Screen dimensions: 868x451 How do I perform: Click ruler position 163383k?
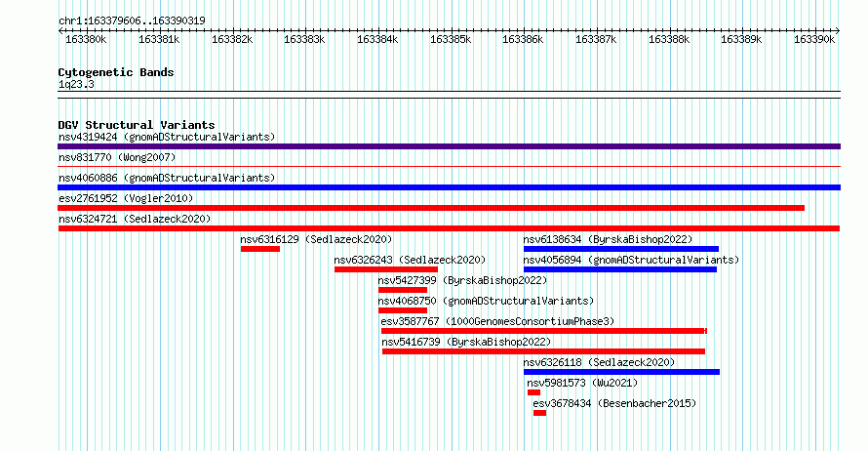[304, 39]
